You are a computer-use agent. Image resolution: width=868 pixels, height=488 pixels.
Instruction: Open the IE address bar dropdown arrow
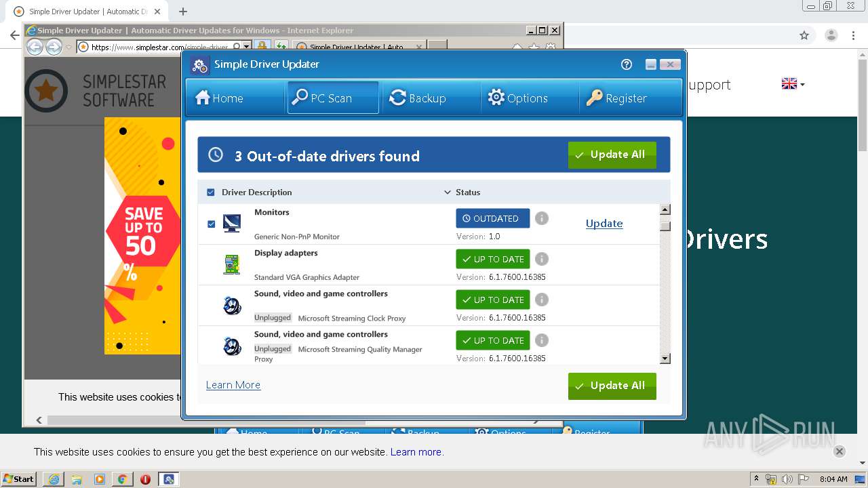tap(247, 47)
